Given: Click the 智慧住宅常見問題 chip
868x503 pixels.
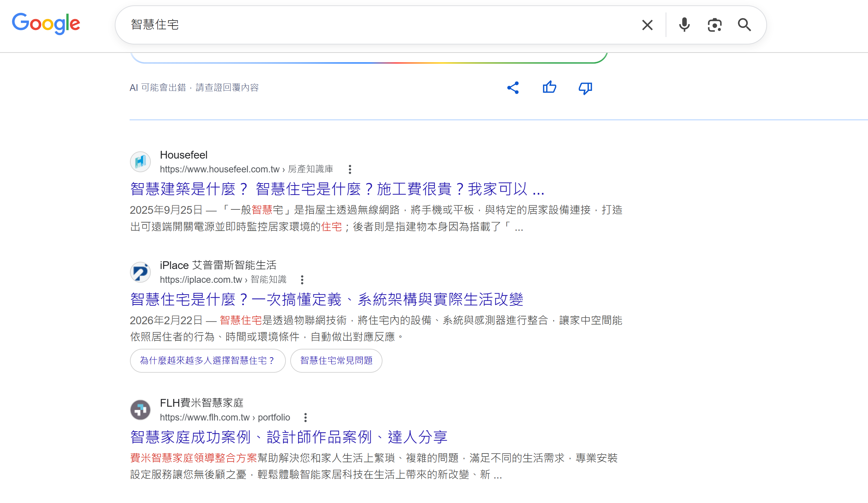Looking at the screenshot, I should pyautogui.click(x=336, y=360).
